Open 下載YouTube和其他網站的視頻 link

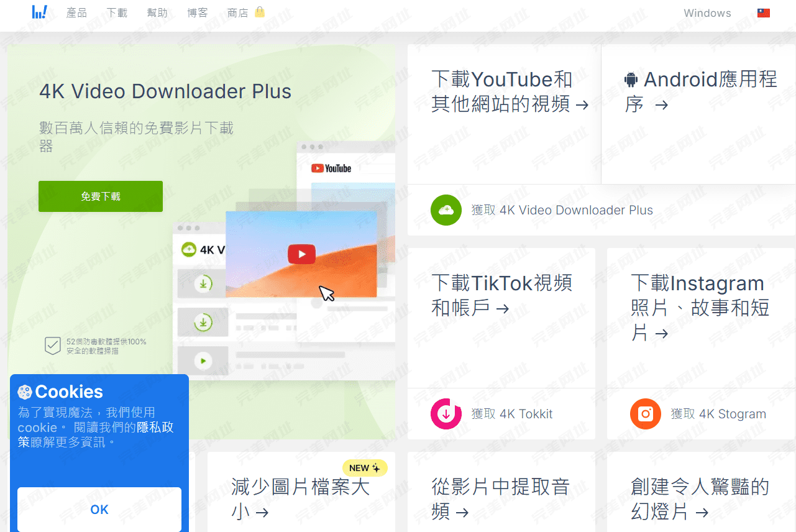510,91
